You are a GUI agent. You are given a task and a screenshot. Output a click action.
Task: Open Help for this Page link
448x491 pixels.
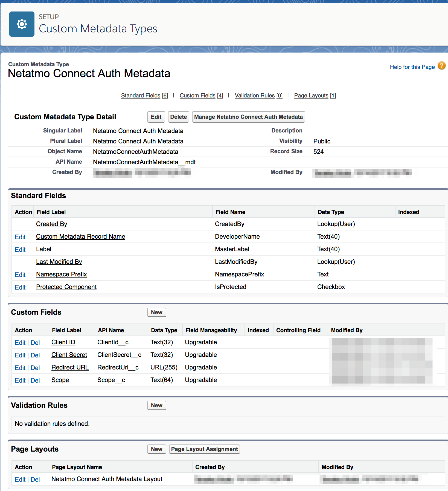412,67
